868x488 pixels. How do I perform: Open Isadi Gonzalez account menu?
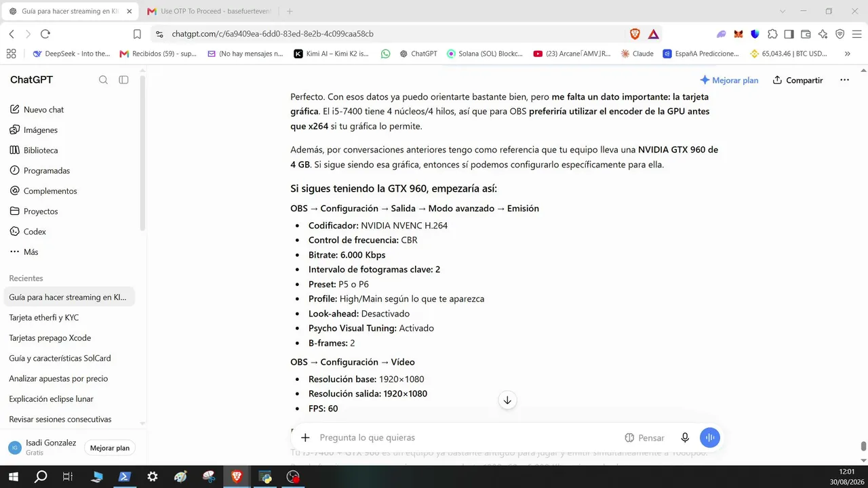[43, 447]
